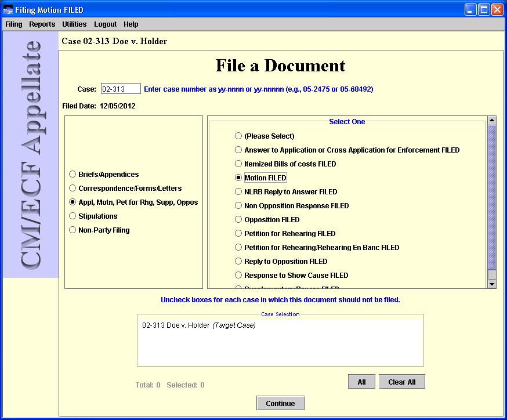The width and height of the screenshot is (507, 420).
Task: Open the Help menu
Action: tap(131, 24)
